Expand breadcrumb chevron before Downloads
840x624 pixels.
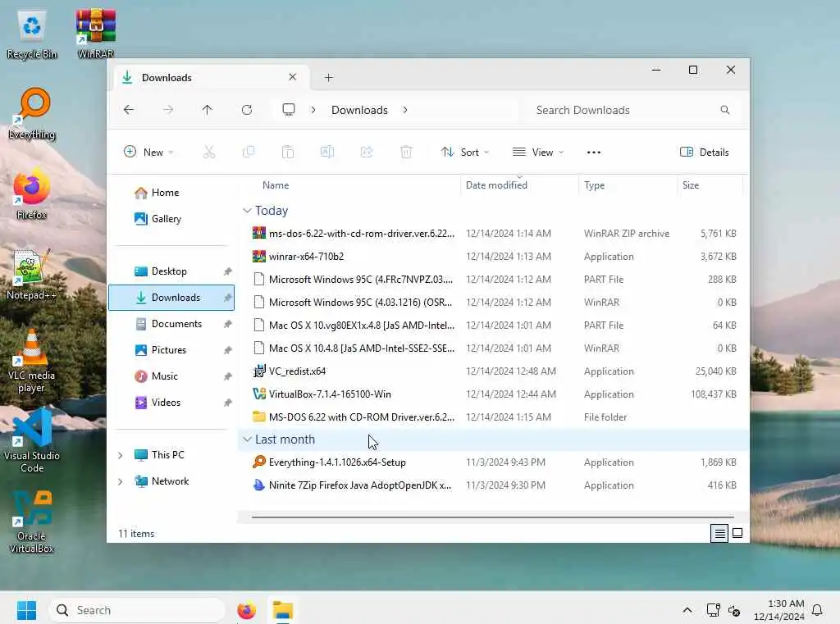point(313,110)
